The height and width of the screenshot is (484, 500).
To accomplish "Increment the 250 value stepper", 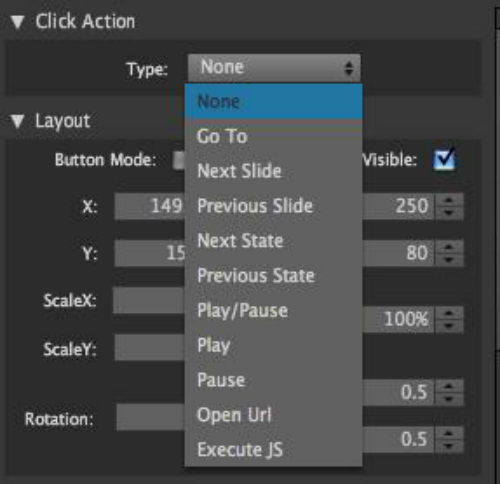I will point(449,200).
